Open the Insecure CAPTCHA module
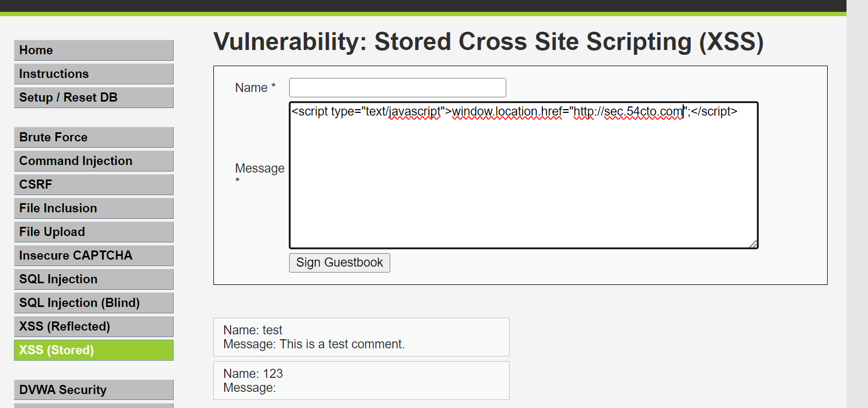Screen dimensions: 868x408 coord(94,255)
